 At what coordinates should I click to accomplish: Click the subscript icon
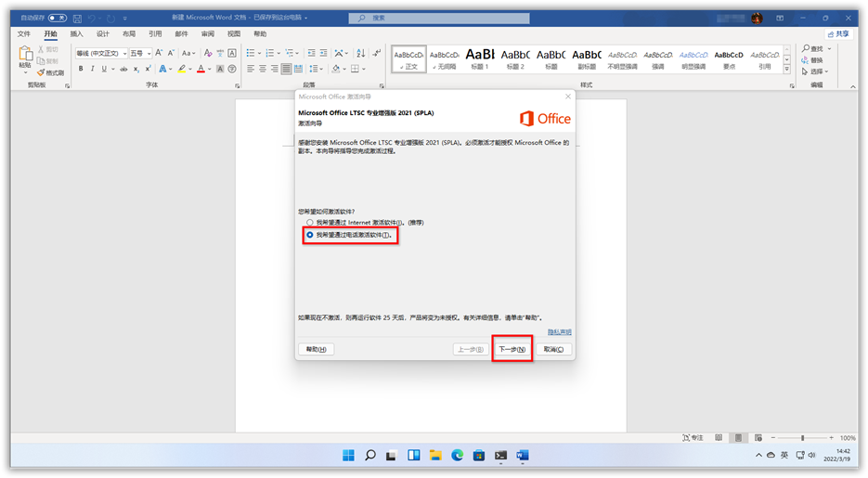(x=136, y=70)
